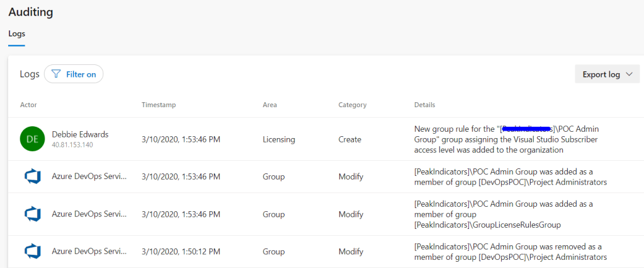Click the Debbie Edwards actor name
Viewport: 644px width, 268px height.
(80, 134)
